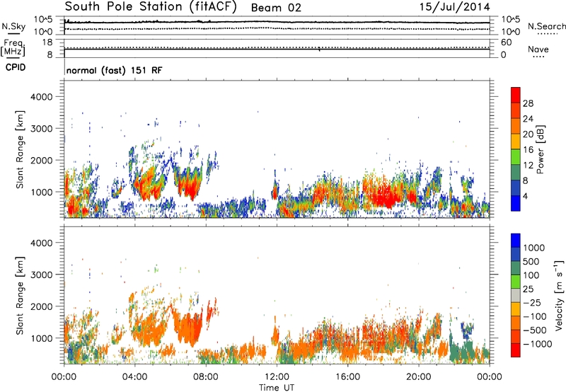Image resolution: width=566 pixels, height=392 pixels.
Task: Click the 'Beam 02' label
Action: [276, 8]
